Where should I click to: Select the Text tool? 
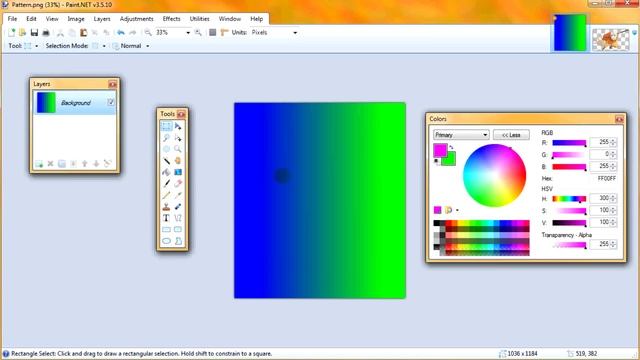click(166, 218)
